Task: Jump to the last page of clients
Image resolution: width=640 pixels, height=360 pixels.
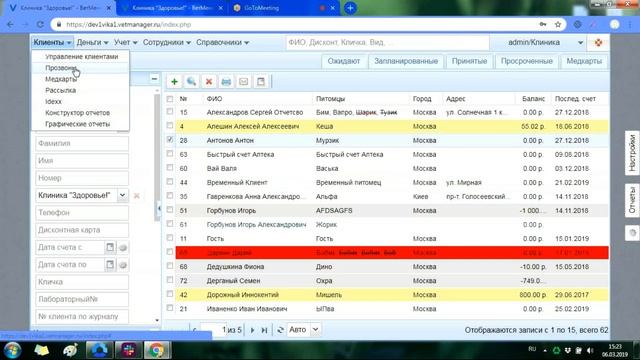Action: click(x=264, y=330)
